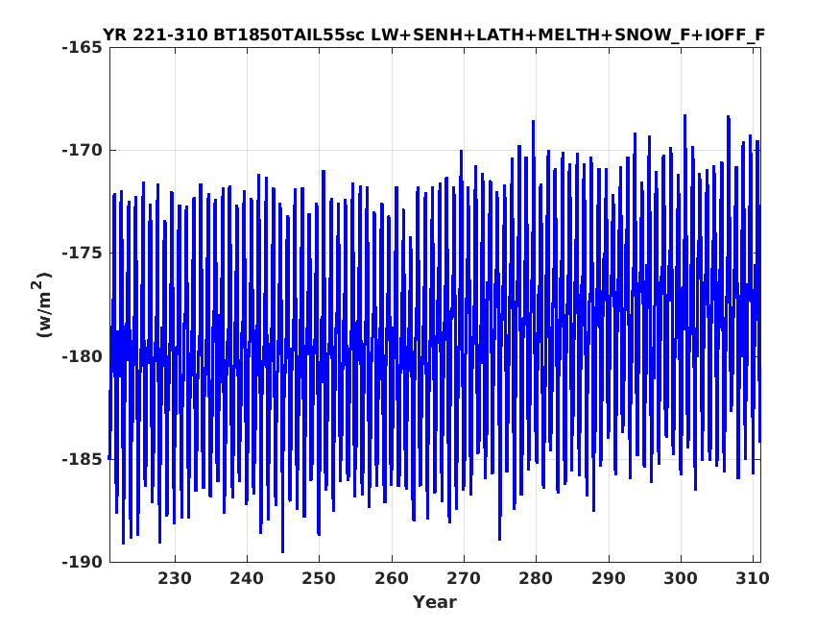This screenshot has width=840, height=630.
Task: Click the y-axis tick label -190
Action: click(x=82, y=562)
